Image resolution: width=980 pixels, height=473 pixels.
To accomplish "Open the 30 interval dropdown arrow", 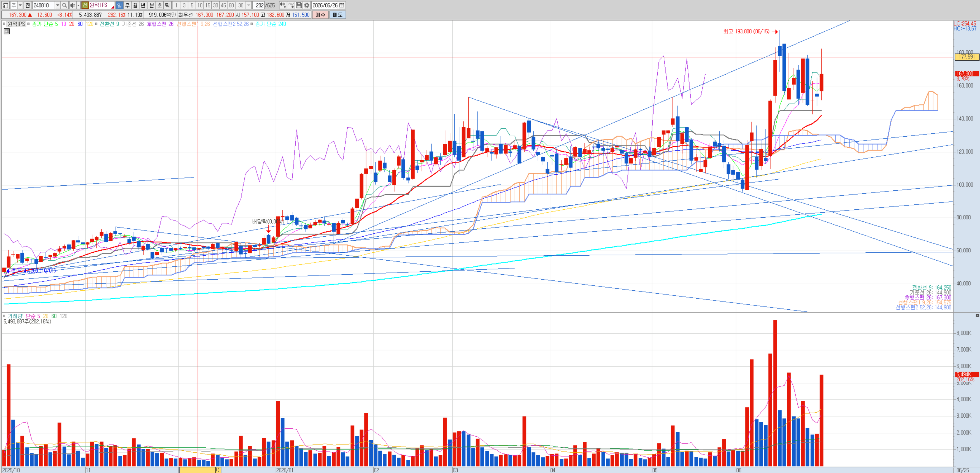I will 249,5.
